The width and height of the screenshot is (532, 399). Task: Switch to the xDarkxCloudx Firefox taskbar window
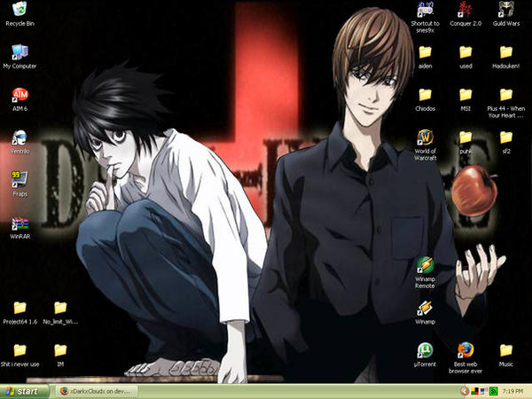[x=97, y=392]
